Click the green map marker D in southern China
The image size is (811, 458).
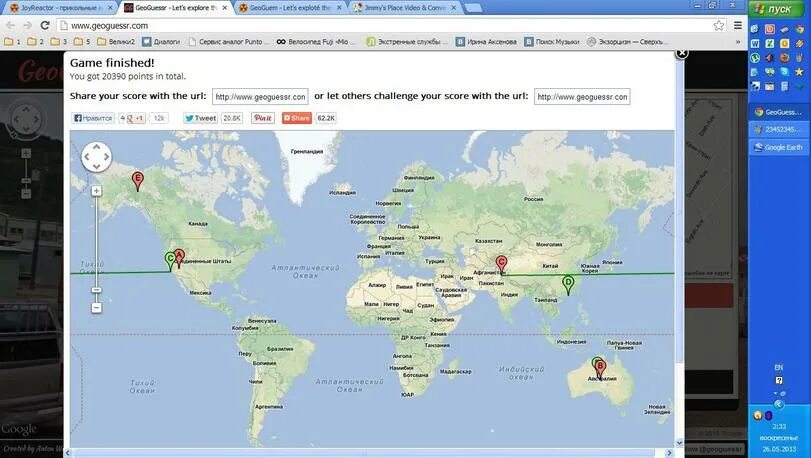(x=568, y=285)
